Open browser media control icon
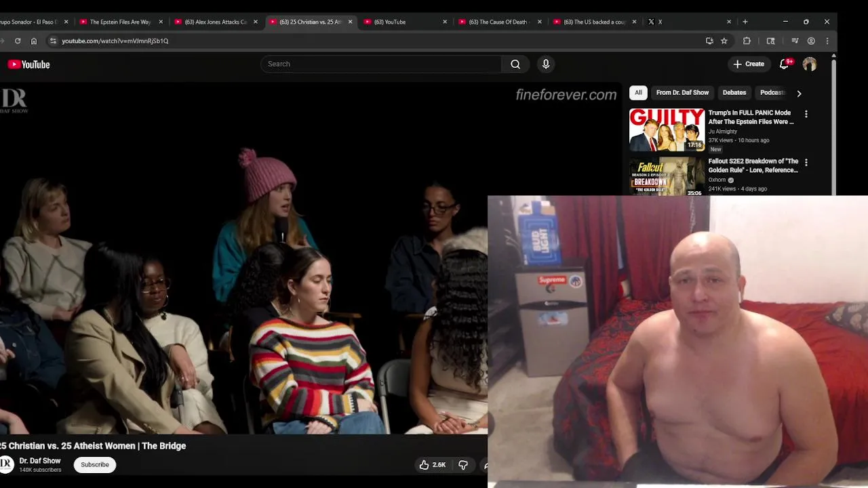Image resolution: width=868 pixels, height=488 pixels. pyautogui.click(x=795, y=41)
